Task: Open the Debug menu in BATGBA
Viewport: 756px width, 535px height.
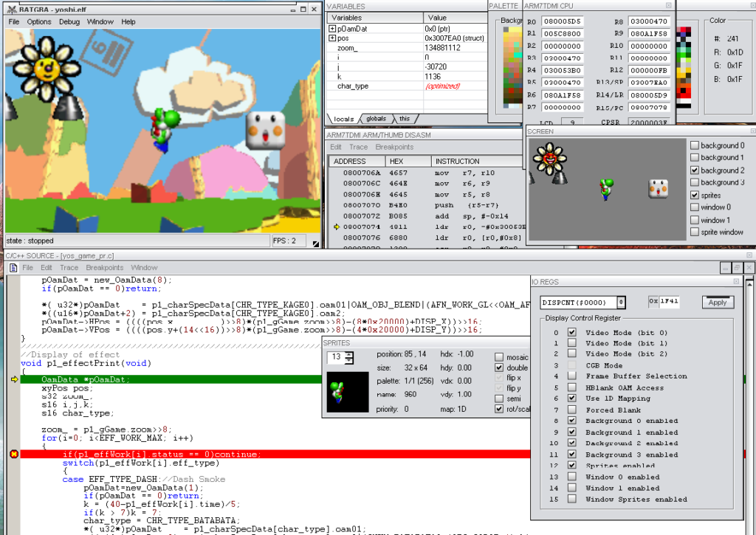Action: (69, 22)
